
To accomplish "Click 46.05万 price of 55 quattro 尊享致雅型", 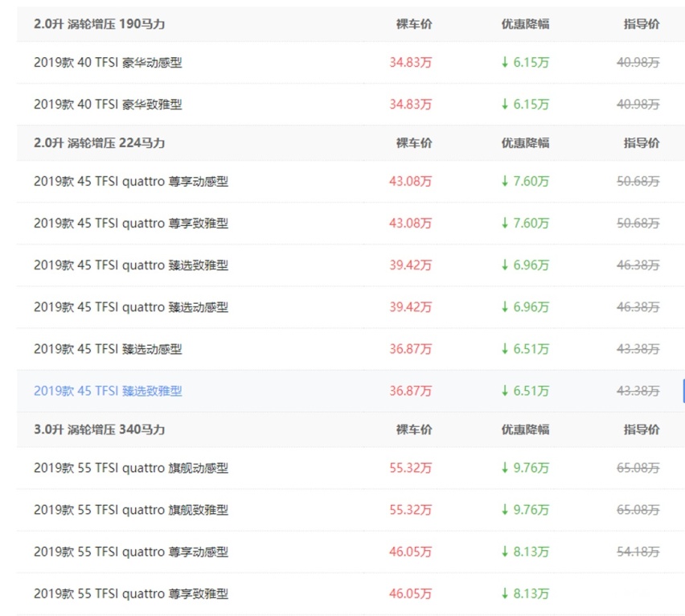I will coord(411,593).
